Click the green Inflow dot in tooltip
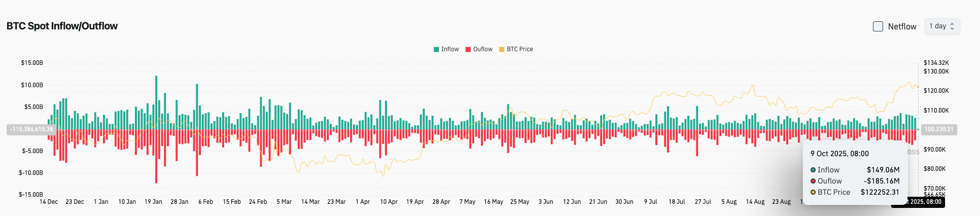Image resolution: width=980 pixels, height=216 pixels. coord(813,170)
